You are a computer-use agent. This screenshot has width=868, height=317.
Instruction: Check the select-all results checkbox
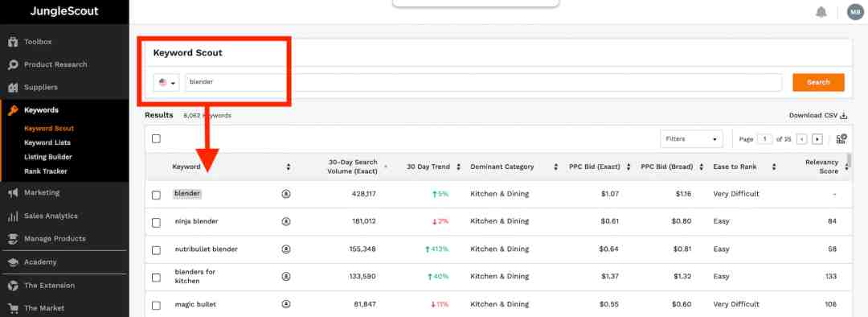point(156,138)
